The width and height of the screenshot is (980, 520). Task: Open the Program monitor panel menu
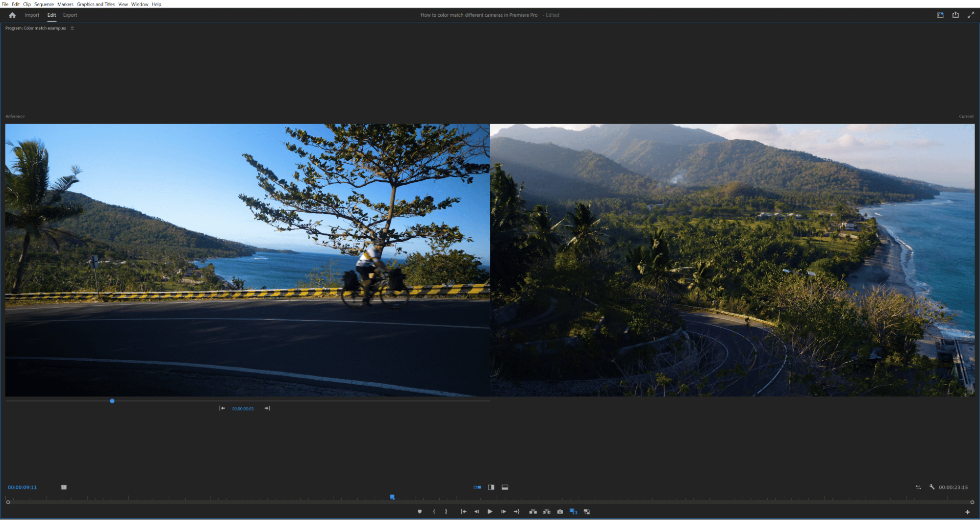72,28
